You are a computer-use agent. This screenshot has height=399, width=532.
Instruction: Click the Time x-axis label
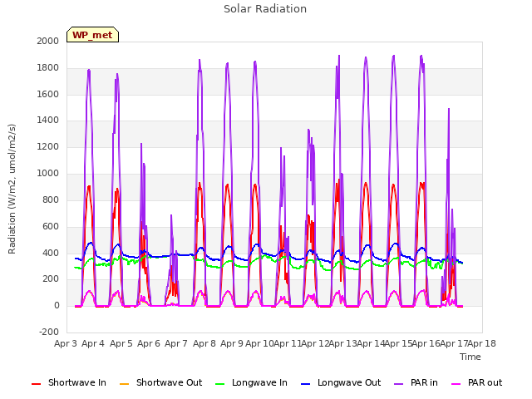click(x=470, y=357)
